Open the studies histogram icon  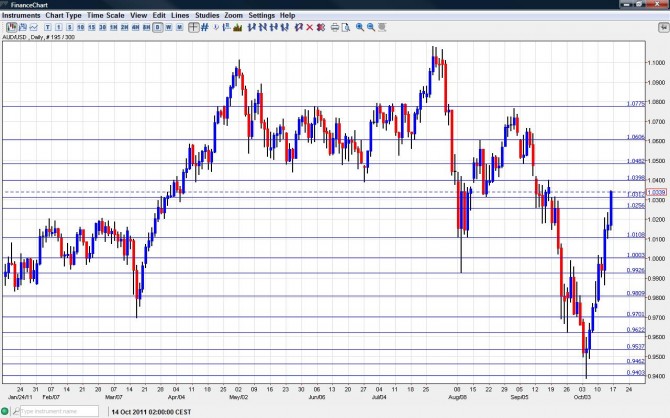click(x=238, y=27)
